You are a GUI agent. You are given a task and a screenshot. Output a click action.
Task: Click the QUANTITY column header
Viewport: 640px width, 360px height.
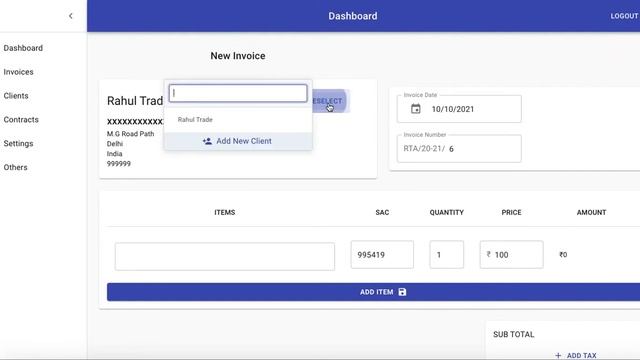coord(447,212)
